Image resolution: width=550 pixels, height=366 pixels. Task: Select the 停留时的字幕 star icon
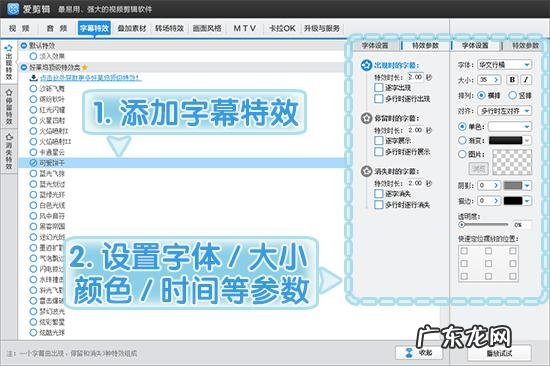point(366,118)
